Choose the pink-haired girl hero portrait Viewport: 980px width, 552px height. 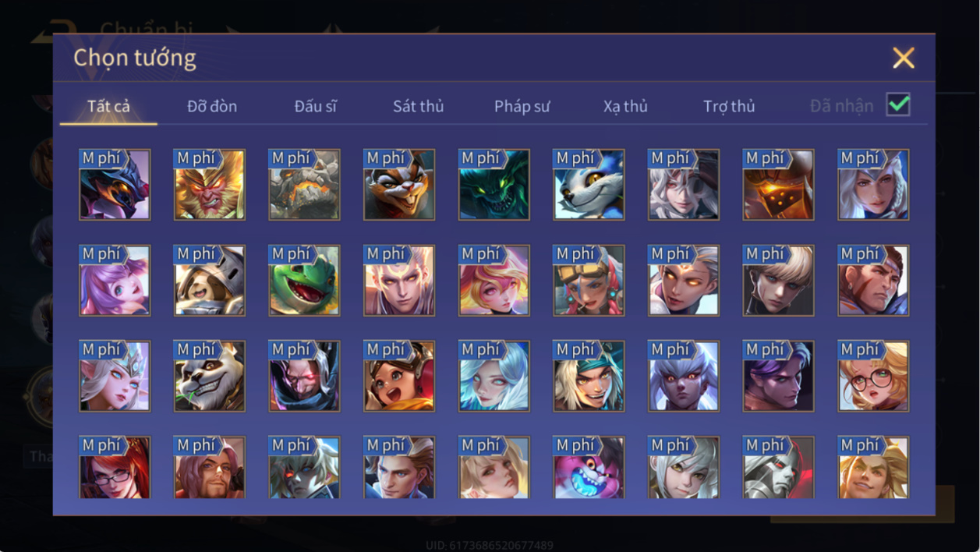click(115, 281)
